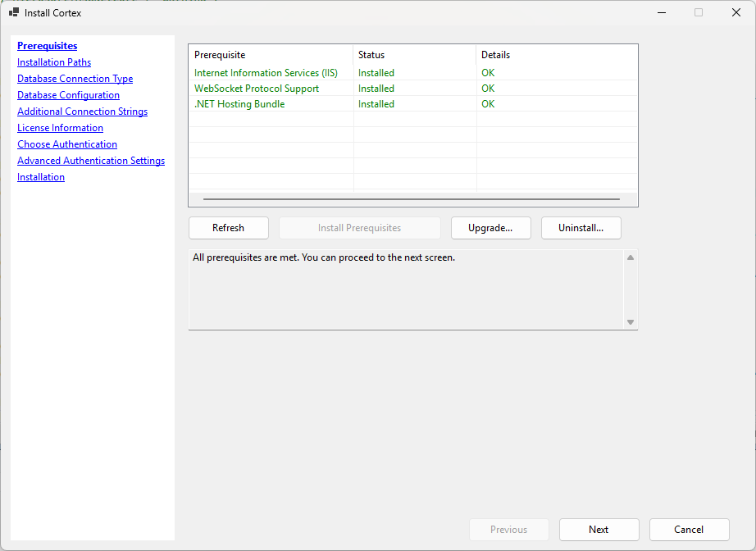Click the message box scroll down arrow

pyautogui.click(x=631, y=322)
